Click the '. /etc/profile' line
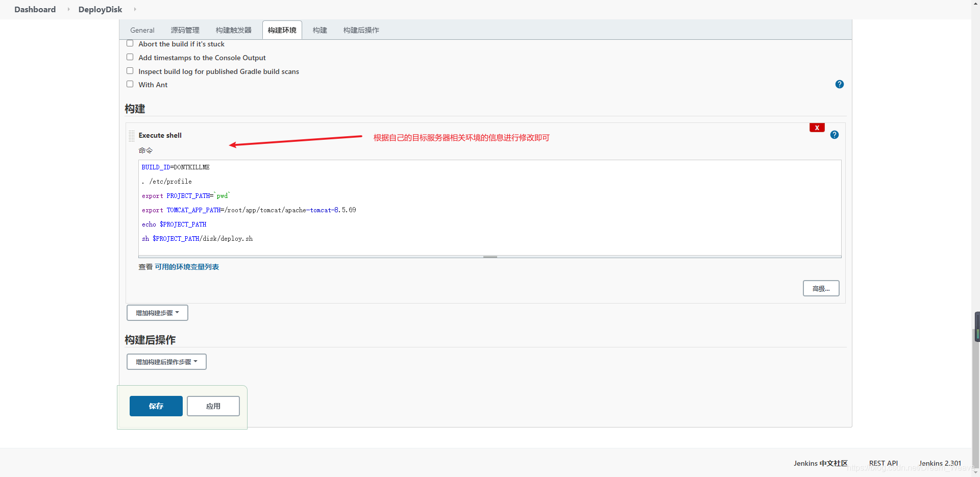Viewport: 980px width, 477px height. click(166, 181)
